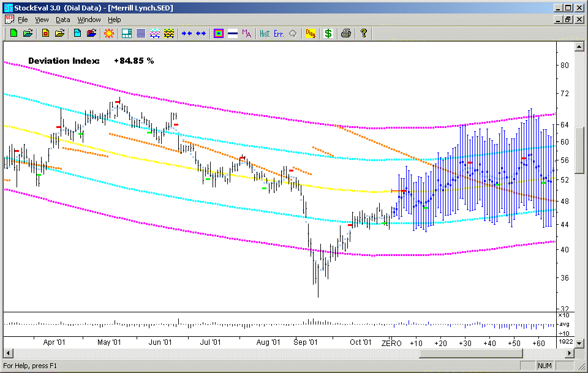The image size is (588, 373).
Task: Click the gray circular refresh arrow icon
Action: click(293, 33)
